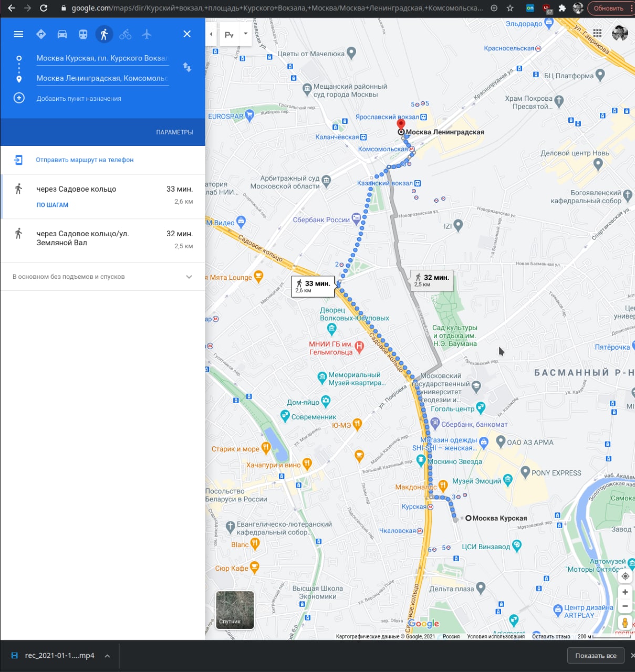The image size is (635, 672).
Task: Swap start and destination points
Action: [x=187, y=67]
